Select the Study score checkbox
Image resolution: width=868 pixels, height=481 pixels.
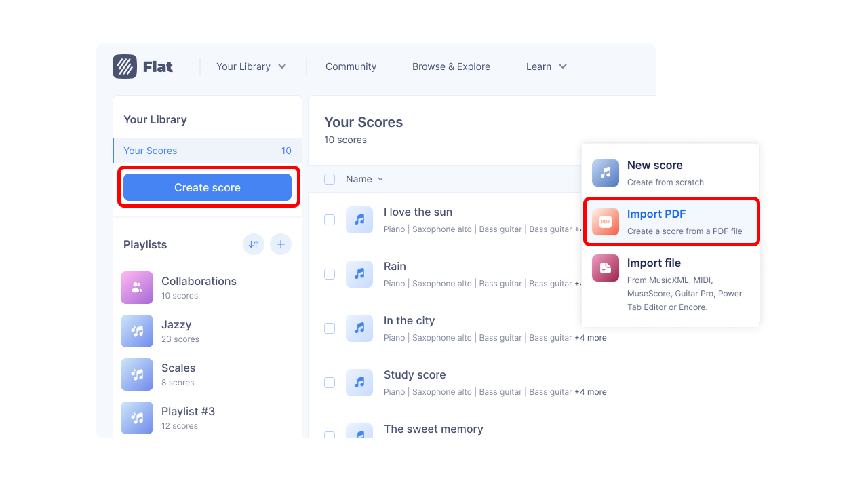click(330, 383)
